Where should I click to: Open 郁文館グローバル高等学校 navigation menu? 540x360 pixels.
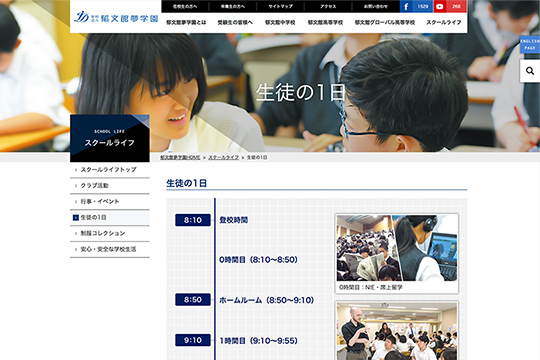(x=385, y=22)
